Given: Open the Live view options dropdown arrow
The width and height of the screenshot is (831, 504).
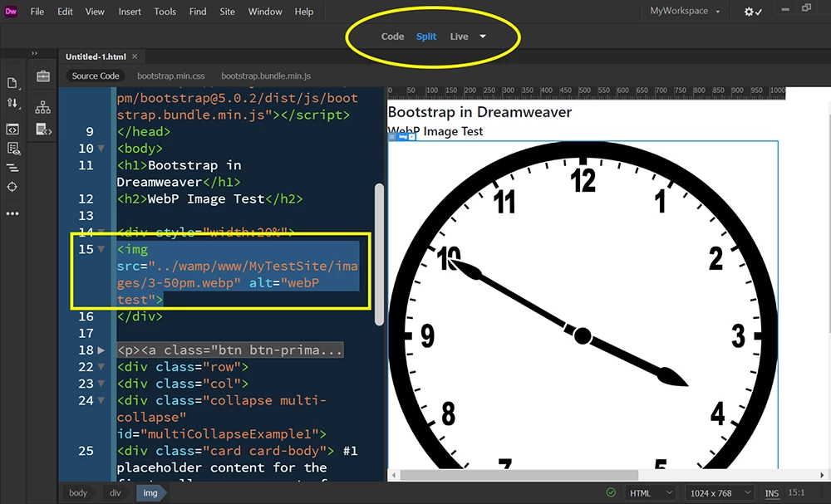Looking at the screenshot, I should tap(483, 37).
